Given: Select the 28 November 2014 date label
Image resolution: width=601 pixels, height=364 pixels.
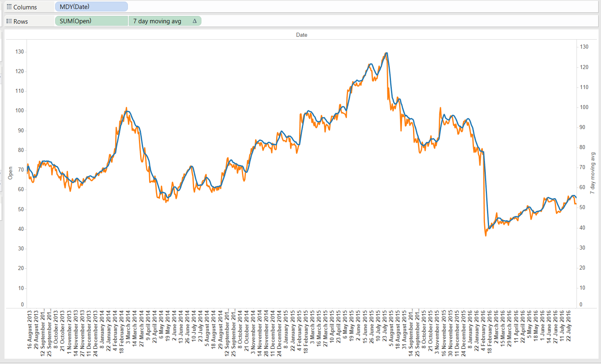Looking at the screenshot, I should click(266, 333).
